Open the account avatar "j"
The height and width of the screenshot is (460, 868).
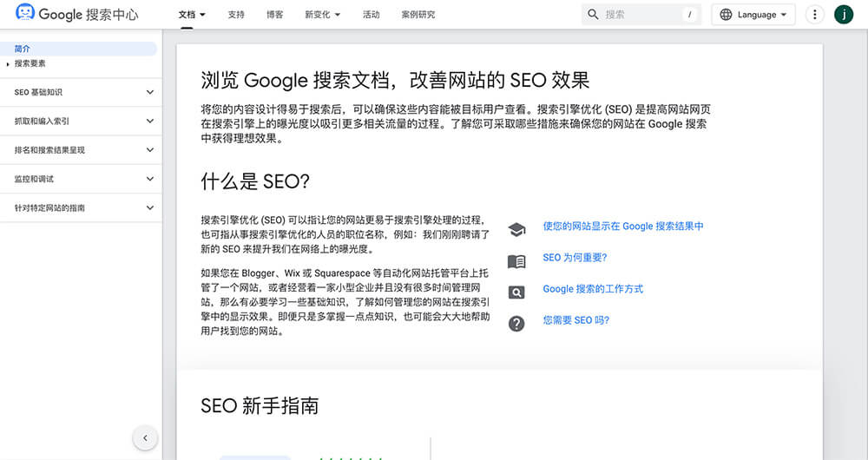coord(844,15)
